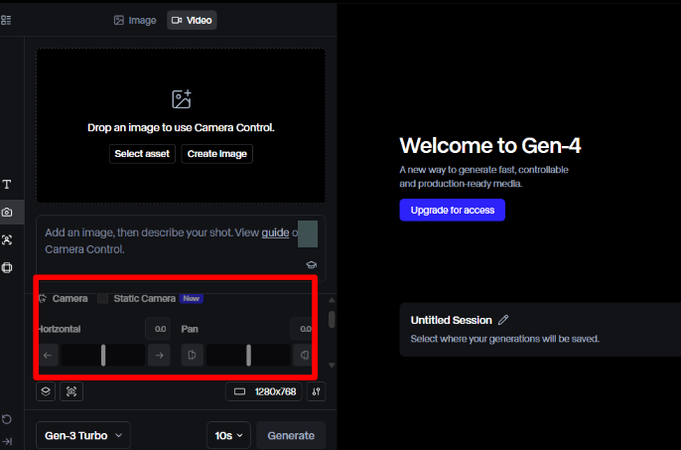Click the collapse panel arrow icon
Viewport: 681px width, 450px height.
[7, 441]
